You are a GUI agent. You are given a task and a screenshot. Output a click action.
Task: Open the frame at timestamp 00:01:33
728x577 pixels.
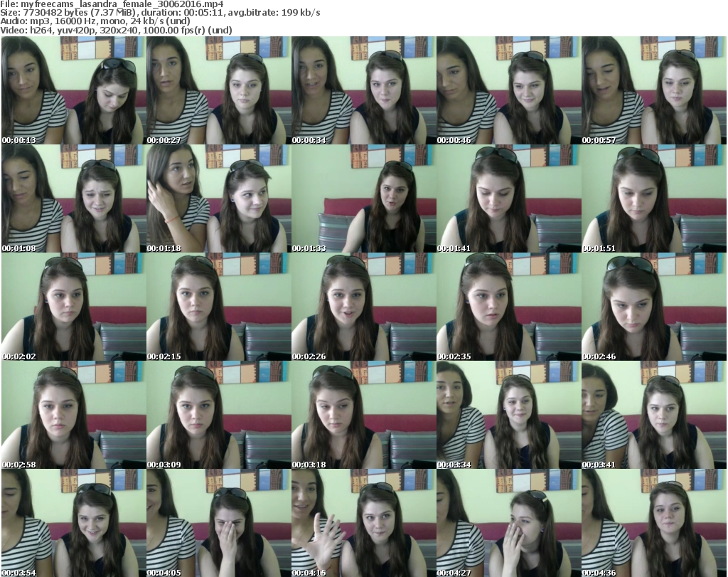click(363, 198)
